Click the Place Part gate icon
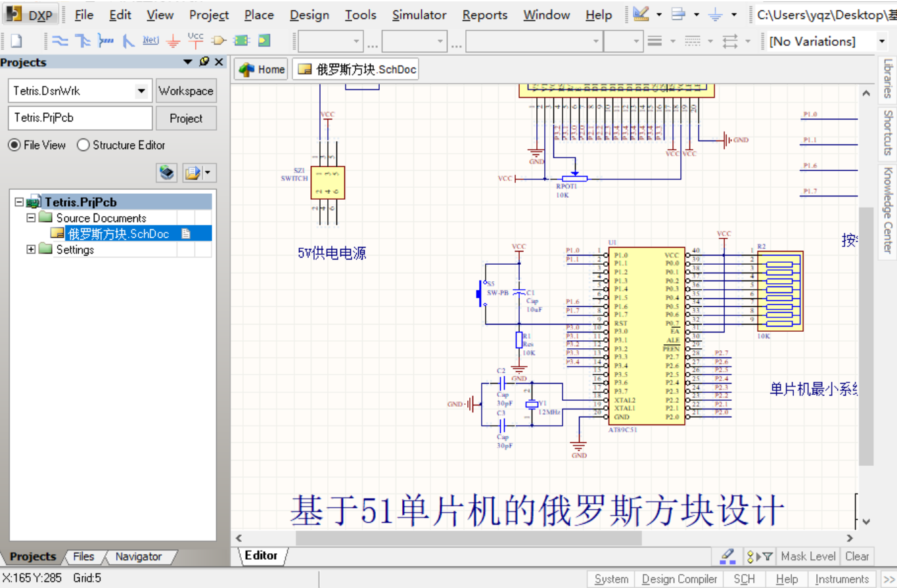Image resolution: width=897 pixels, height=588 pixels. 218,41
